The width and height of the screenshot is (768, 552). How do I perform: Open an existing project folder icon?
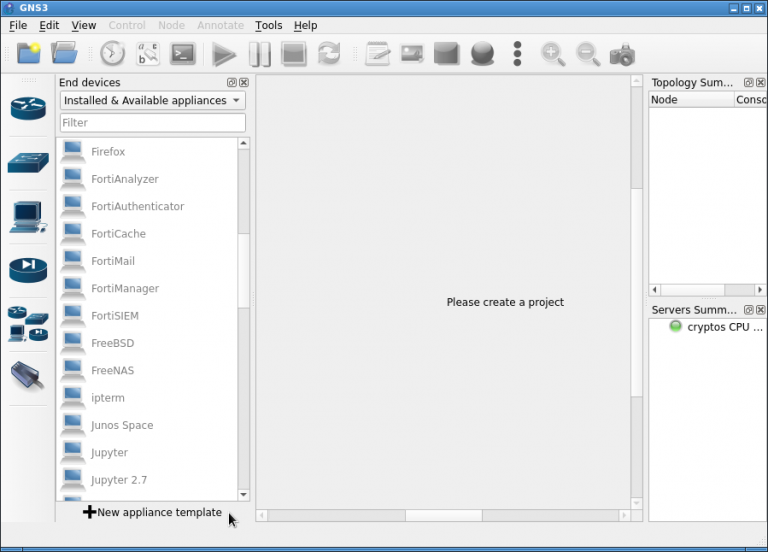tap(64, 53)
